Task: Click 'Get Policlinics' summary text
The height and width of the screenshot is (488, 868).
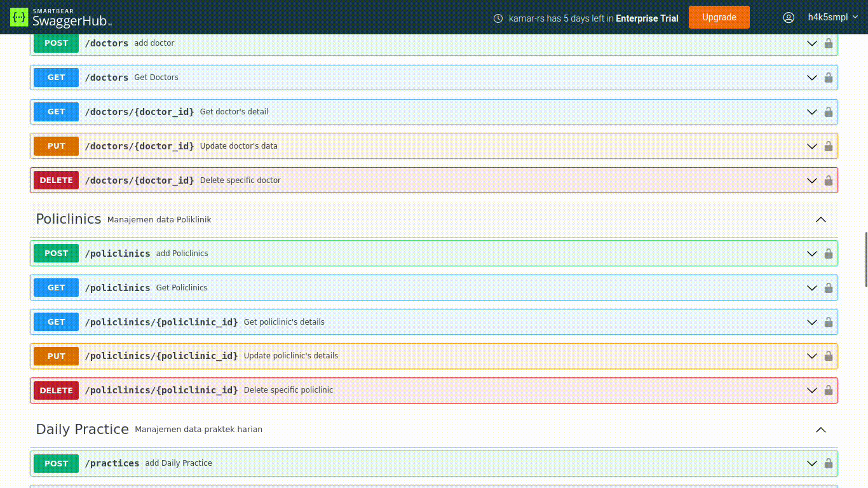Action: coord(182,288)
